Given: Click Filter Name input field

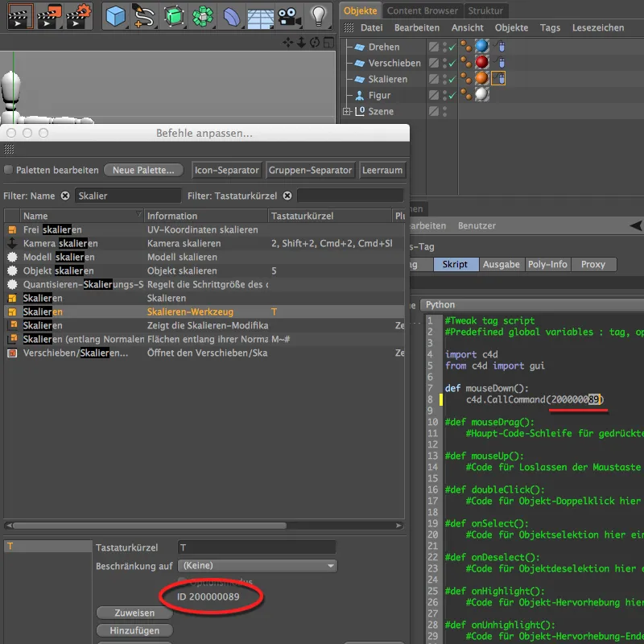Looking at the screenshot, I should (x=128, y=196).
